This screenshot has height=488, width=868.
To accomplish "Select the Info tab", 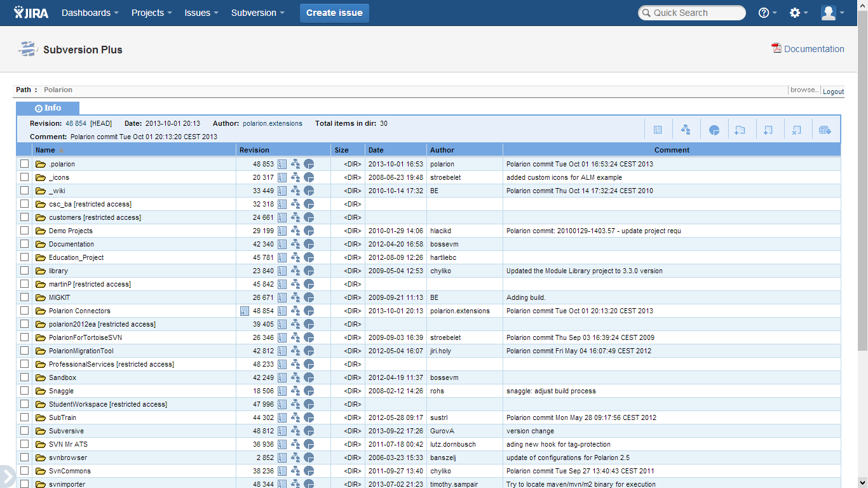I will (x=48, y=108).
